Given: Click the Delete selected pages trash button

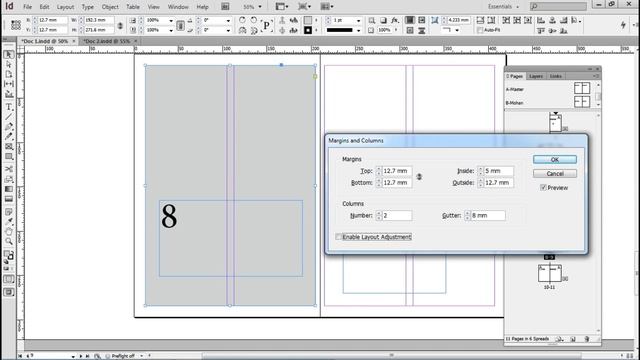Looking at the screenshot, I should 587,339.
